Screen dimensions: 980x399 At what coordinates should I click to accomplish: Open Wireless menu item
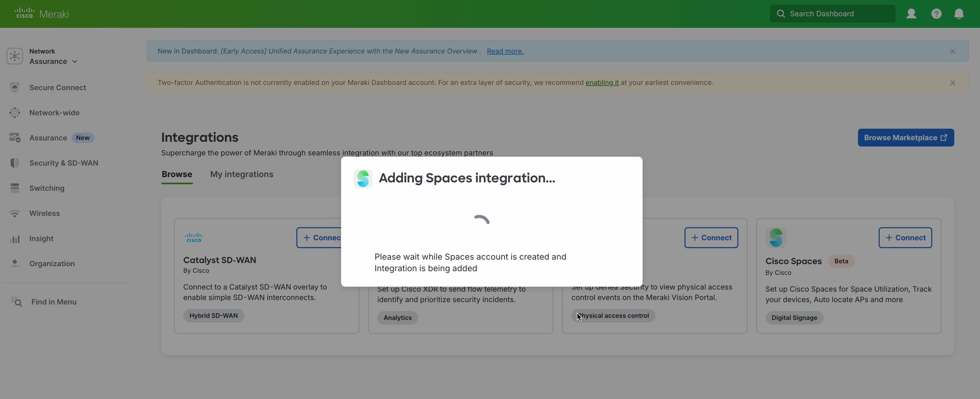coord(44,213)
